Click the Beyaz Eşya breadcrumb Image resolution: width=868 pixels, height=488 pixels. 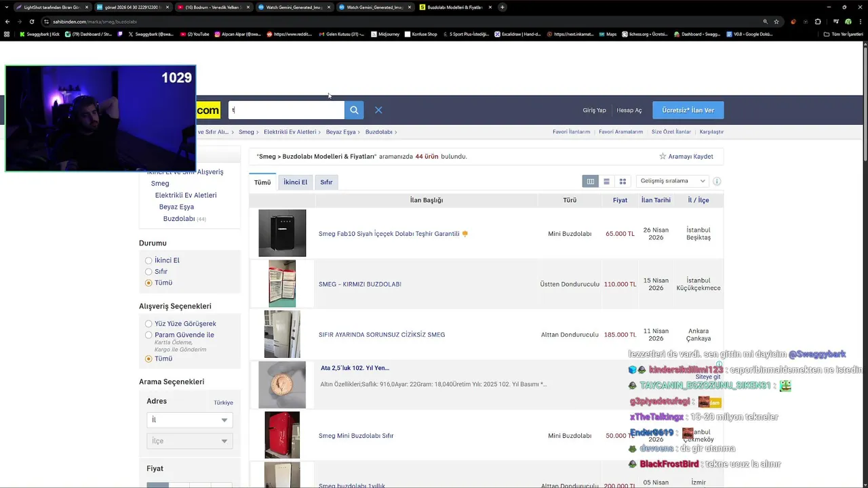tap(341, 132)
